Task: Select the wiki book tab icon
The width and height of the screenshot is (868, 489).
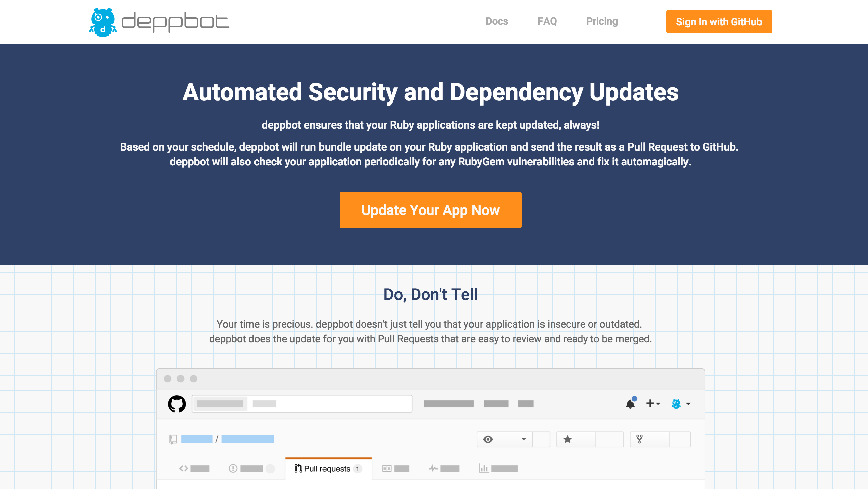Action: (387, 469)
